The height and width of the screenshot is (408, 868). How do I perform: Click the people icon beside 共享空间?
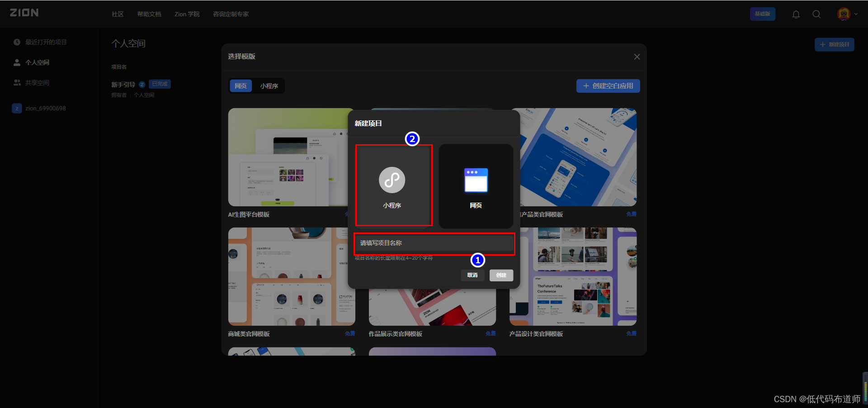pyautogui.click(x=17, y=83)
